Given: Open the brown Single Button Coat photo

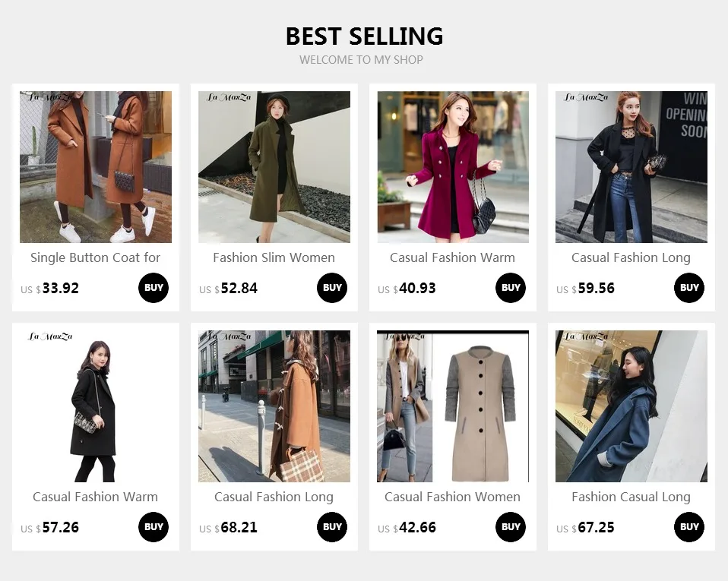Looking at the screenshot, I should coord(96,167).
